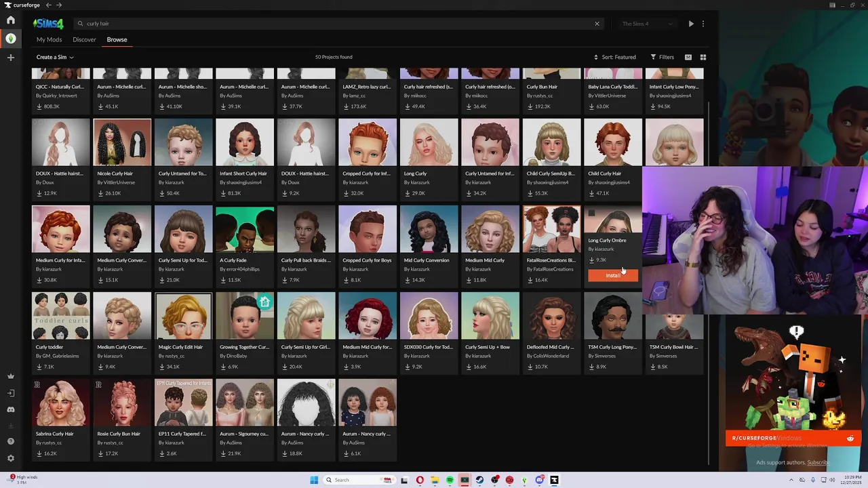Clear the search with the X icon
Screen dimensions: 868x488
597,24
